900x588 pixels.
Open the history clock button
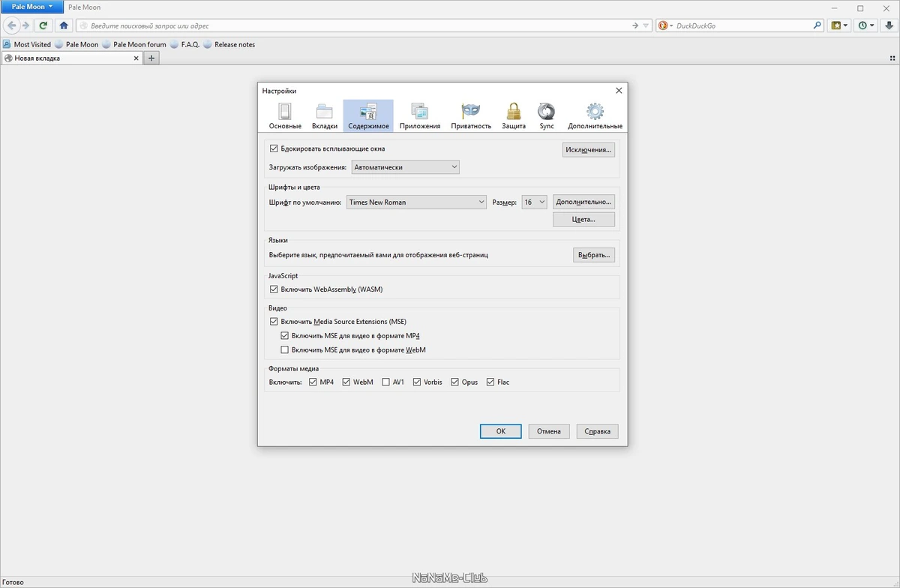(x=866, y=25)
